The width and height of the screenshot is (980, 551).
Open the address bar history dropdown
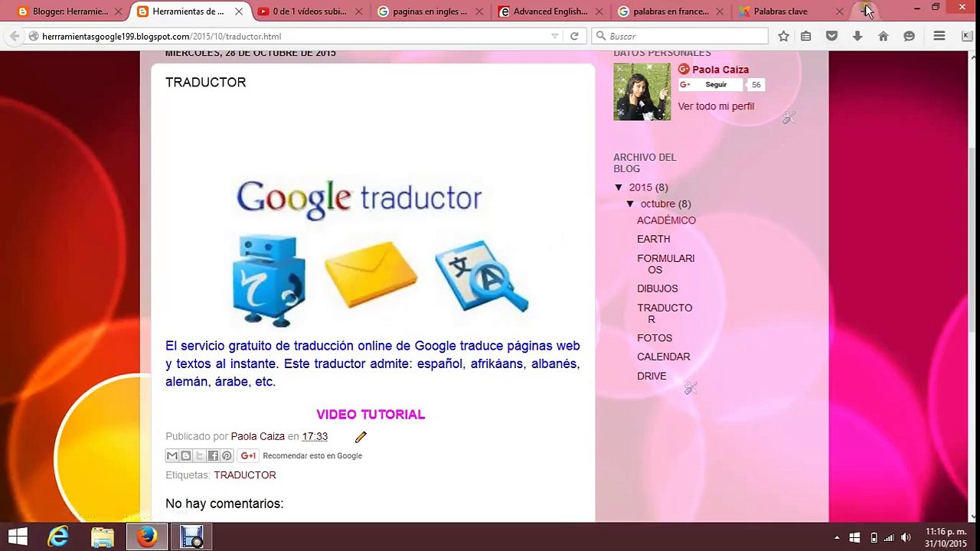(555, 36)
